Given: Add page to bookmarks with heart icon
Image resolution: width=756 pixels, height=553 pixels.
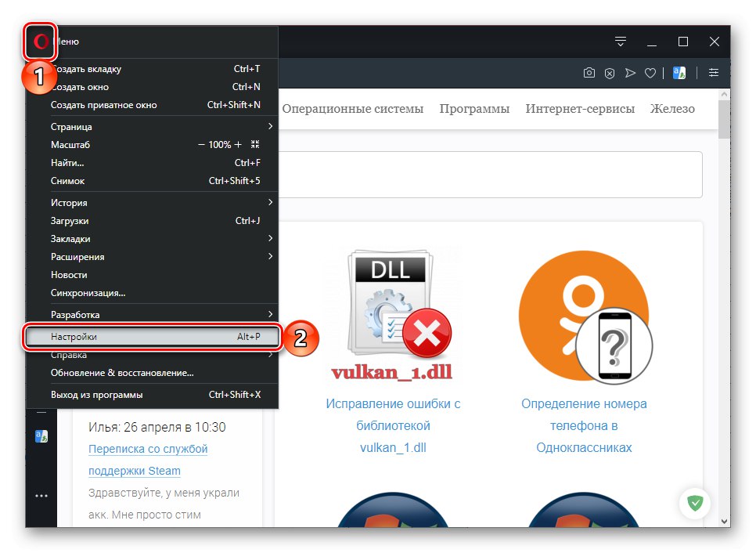Looking at the screenshot, I should (x=650, y=74).
